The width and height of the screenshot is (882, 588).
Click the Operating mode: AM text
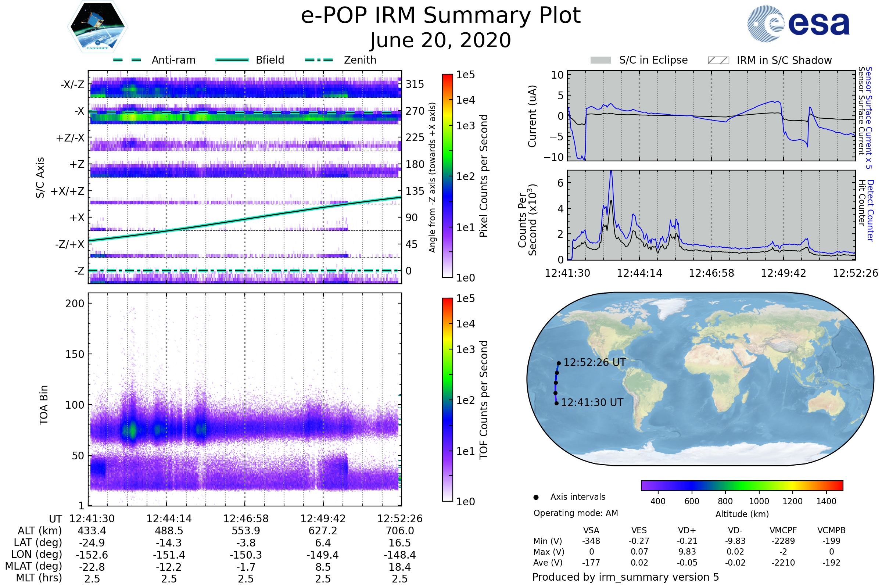[x=576, y=513]
